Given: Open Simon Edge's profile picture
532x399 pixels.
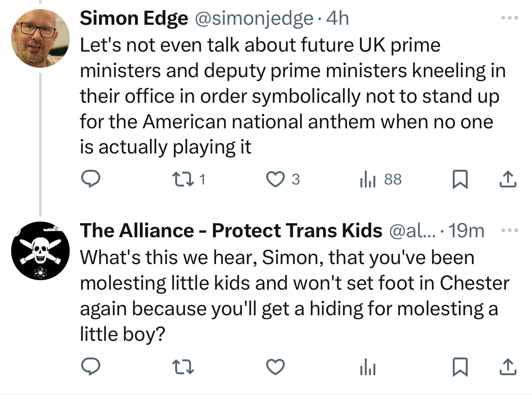Looking at the screenshot, I should click(x=40, y=38).
